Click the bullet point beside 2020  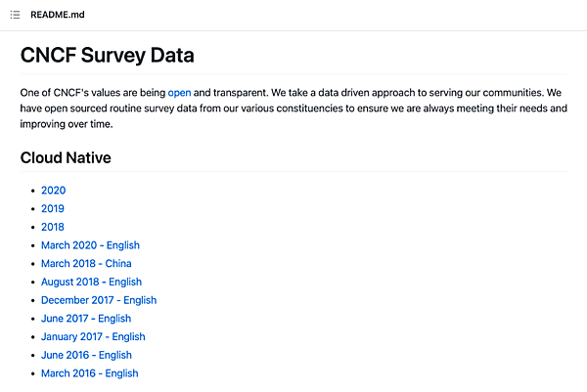coord(32,192)
